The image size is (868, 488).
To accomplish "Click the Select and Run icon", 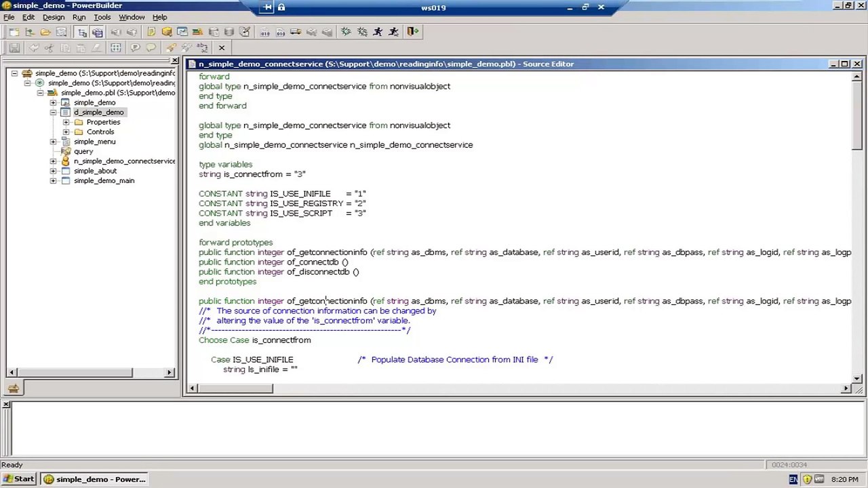I will tap(393, 32).
